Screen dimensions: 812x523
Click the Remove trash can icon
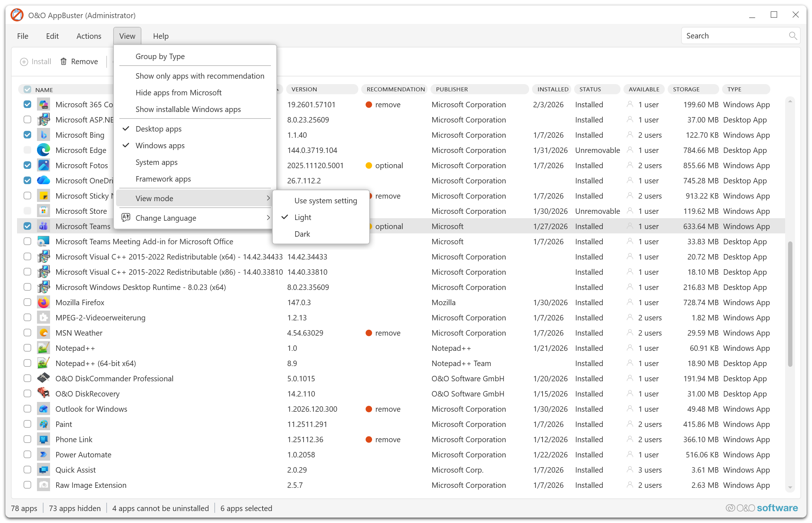(x=63, y=62)
